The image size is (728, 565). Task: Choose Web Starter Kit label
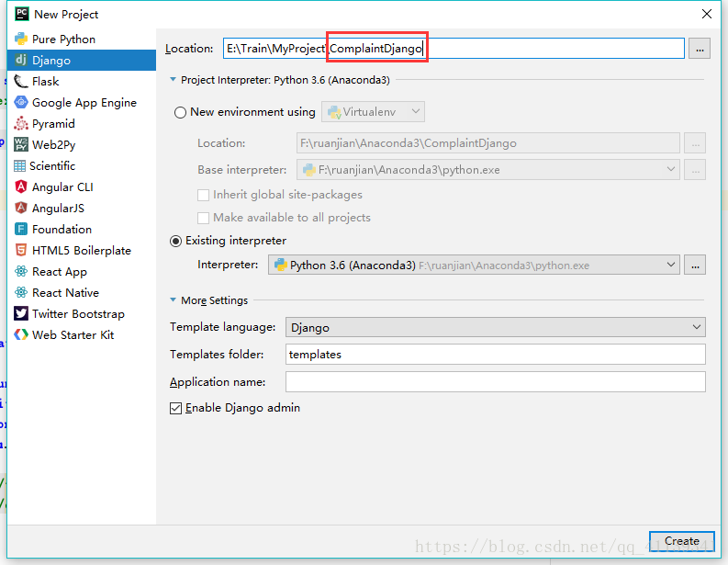tap(73, 335)
